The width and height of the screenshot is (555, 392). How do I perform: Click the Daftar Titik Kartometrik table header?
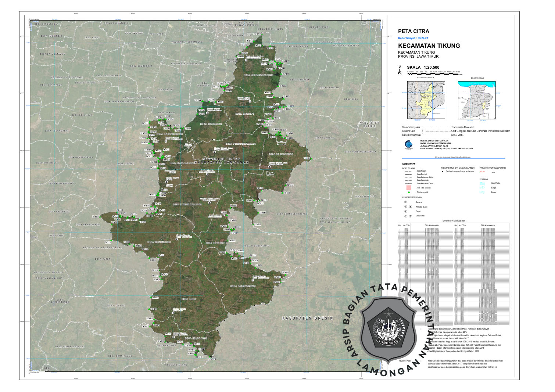point(454,221)
